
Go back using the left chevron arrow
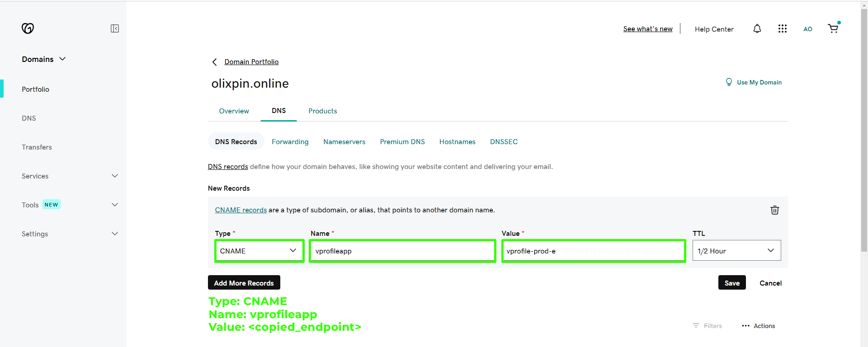(215, 62)
